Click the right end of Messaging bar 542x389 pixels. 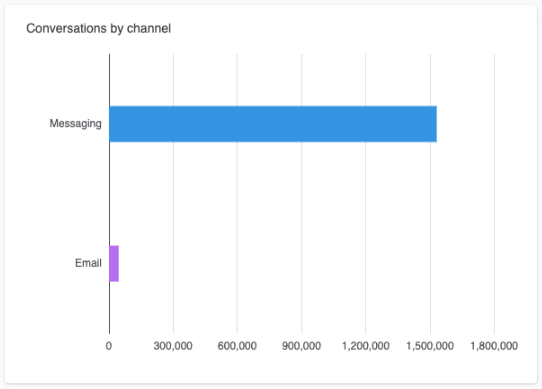(x=436, y=124)
